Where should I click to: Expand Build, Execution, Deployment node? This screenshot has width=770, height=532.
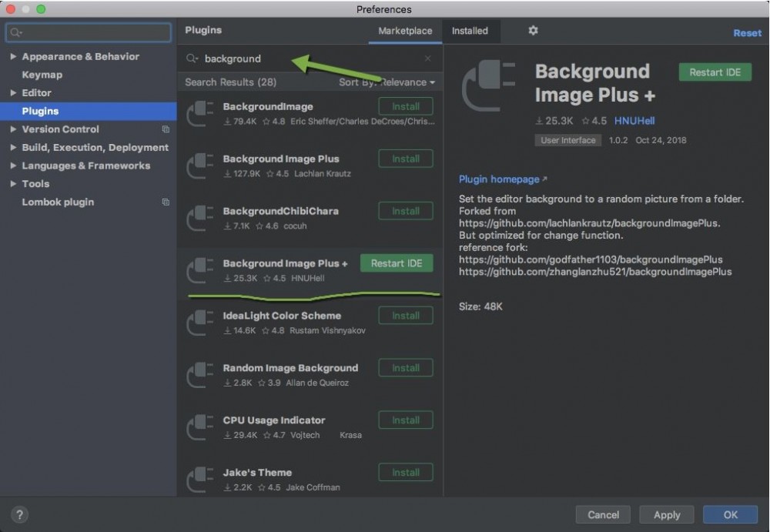coord(13,147)
